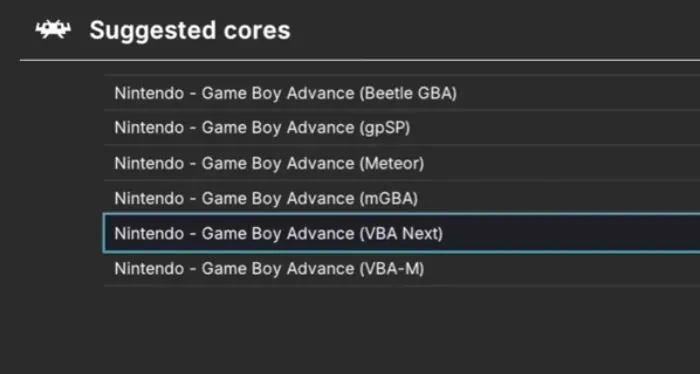Click "Nintendo" in the Beetle GBA row

[x=149, y=93]
